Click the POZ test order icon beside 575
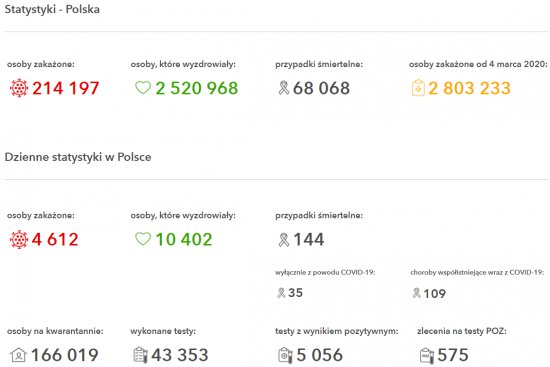Viewport: 550px width, 367px height. tap(427, 355)
